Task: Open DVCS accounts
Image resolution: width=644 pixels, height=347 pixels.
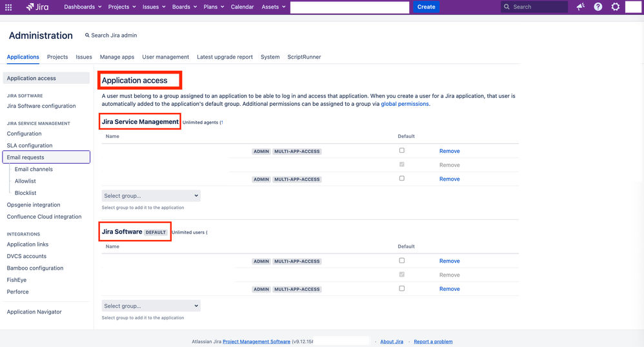Action: pos(26,256)
